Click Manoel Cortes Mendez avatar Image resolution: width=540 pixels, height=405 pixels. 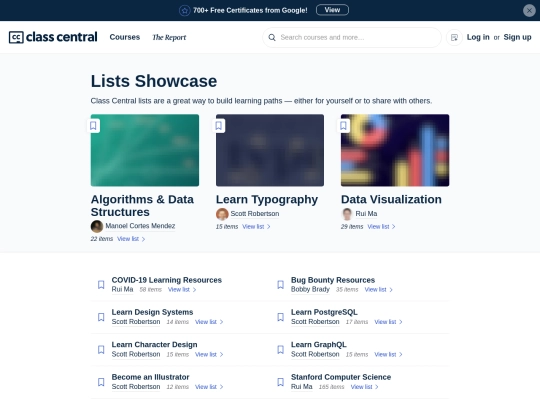(x=97, y=226)
